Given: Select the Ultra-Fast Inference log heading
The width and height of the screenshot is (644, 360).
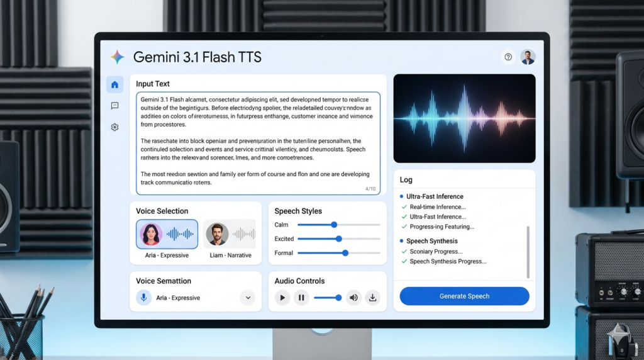Looking at the screenshot, I should (435, 196).
